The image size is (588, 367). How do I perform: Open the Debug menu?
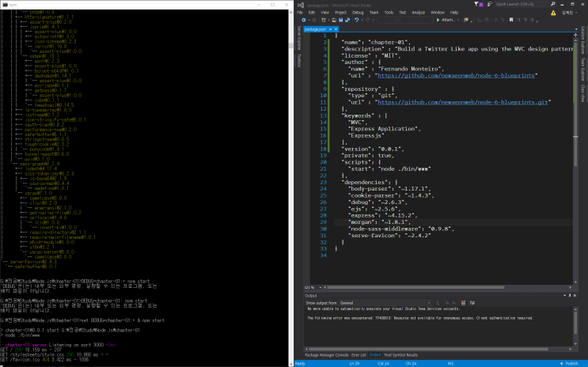358,13
